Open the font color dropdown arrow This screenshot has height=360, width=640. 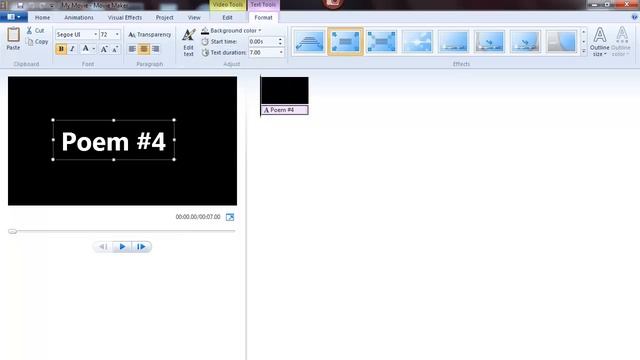tap(94, 49)
